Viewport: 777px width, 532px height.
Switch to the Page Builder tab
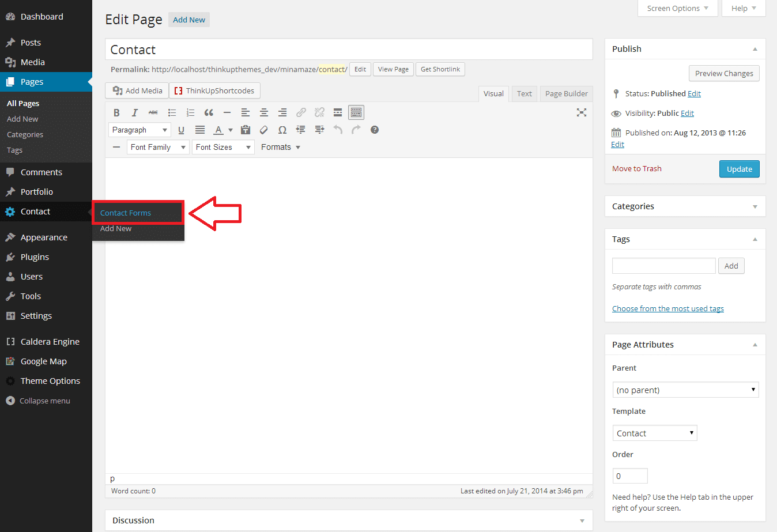pos(566,94)
